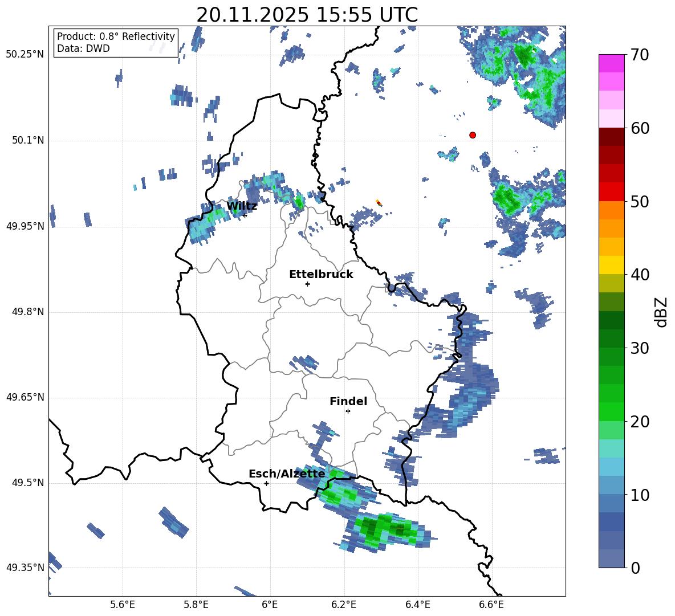Click the Esch/Alzette station cross marker
675x616 pixels.
(266, 483)
